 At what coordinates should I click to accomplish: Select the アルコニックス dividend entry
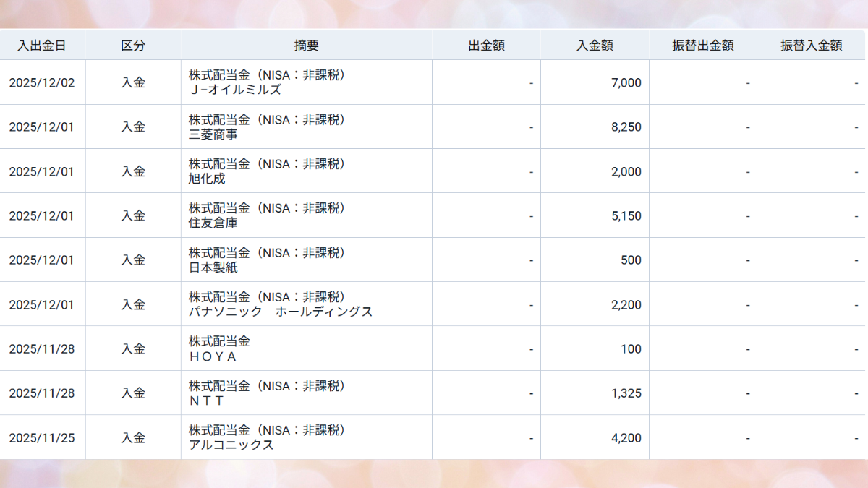click(231, 445)
